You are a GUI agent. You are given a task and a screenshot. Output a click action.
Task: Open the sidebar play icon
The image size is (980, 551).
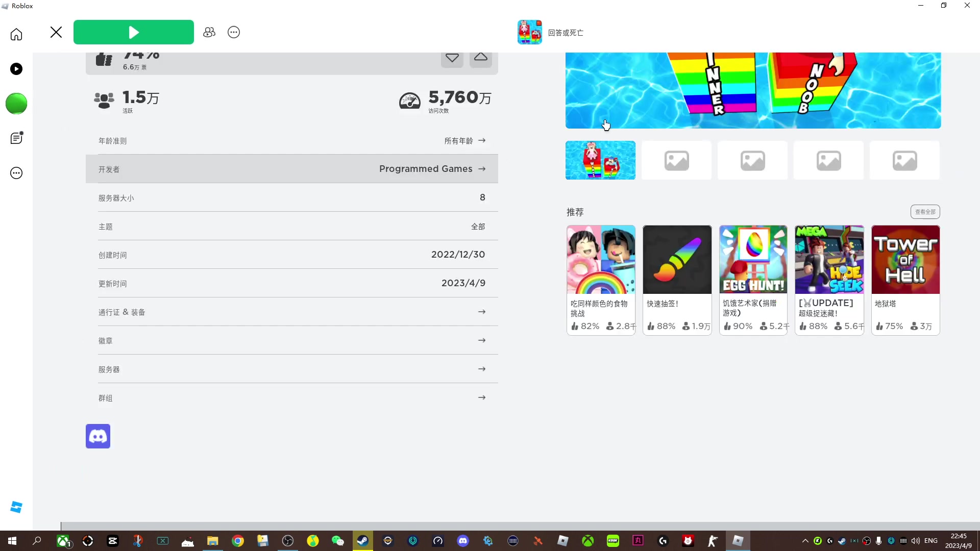coord(16,69)
